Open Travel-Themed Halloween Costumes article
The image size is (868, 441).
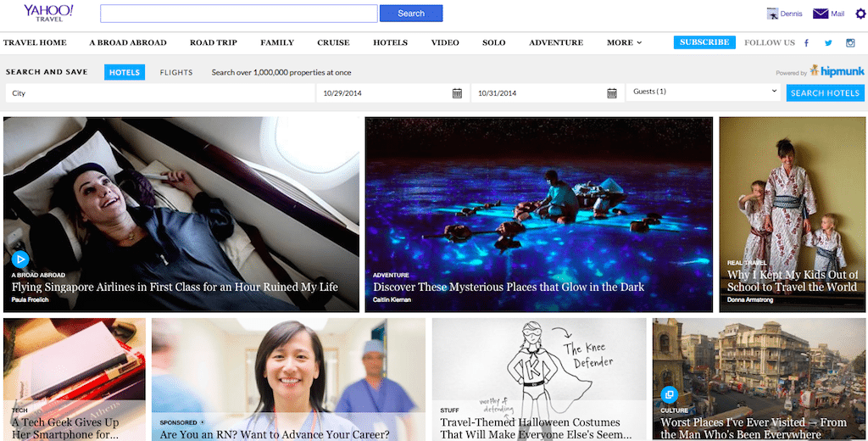pyautogui.click(x=536, y=428)
